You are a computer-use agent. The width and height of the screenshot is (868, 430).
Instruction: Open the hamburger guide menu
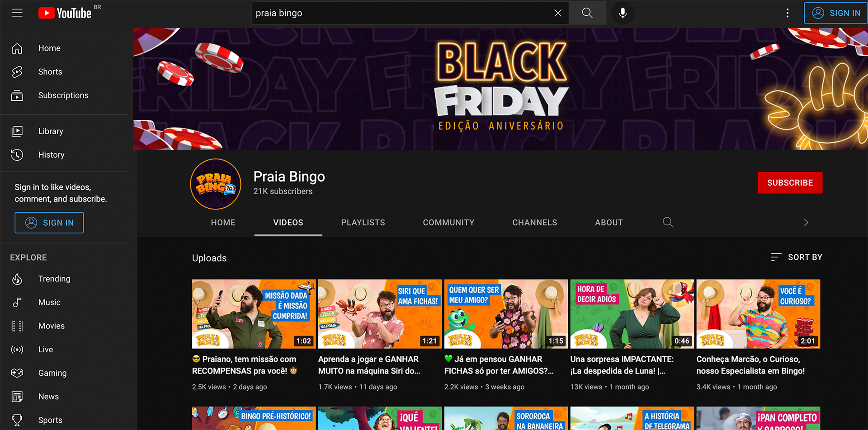click(17, 13)
